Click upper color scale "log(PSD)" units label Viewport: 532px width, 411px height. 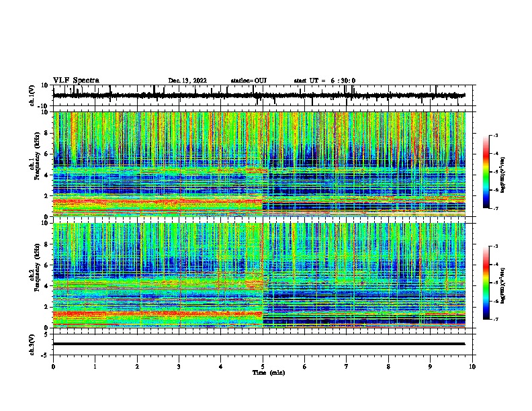point(503,175)
